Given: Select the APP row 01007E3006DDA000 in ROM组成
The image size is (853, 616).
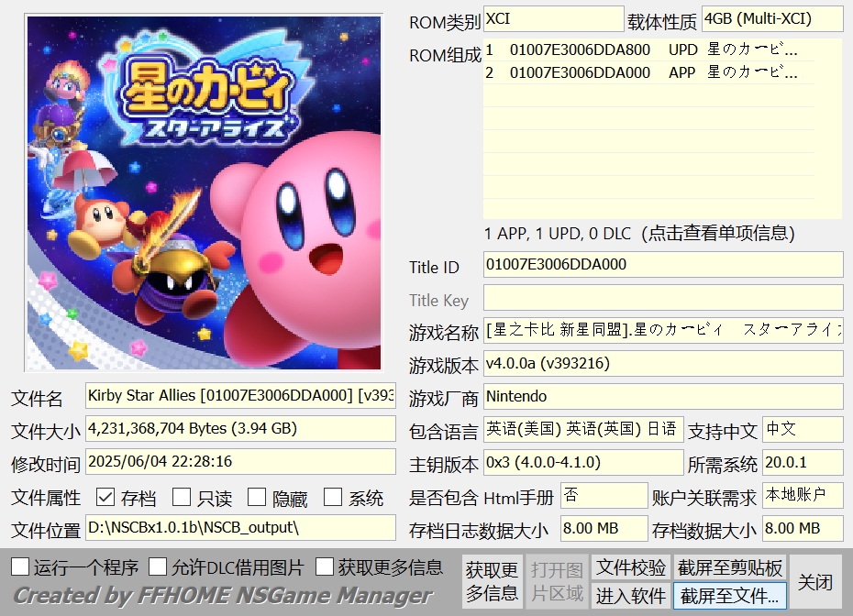Looking at the screenshot, I should pyautogui.click(x=648, y=72).
